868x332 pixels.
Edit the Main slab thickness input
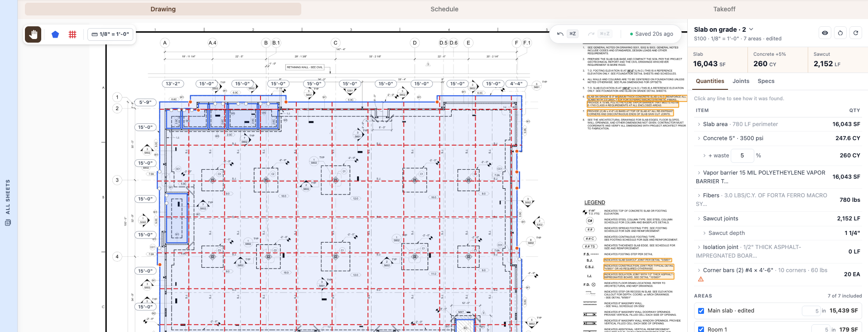[811, 311]
